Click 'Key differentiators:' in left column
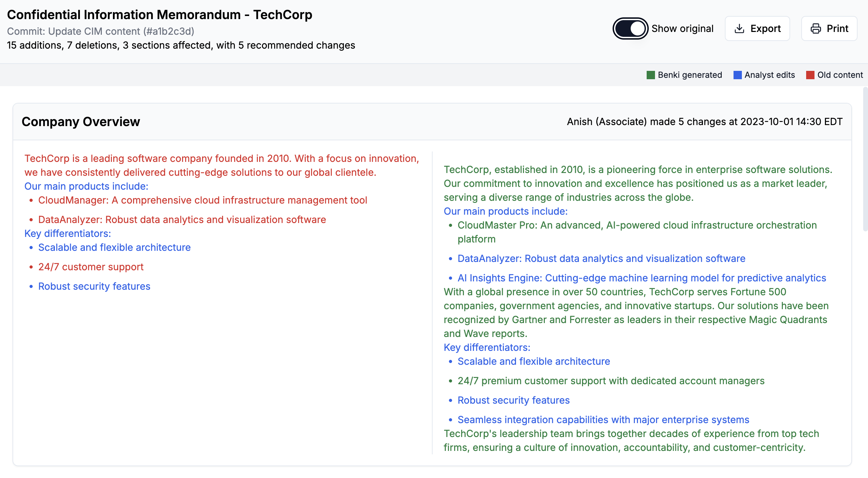This screenshot has height=478, width=868. tap(68, 233)
